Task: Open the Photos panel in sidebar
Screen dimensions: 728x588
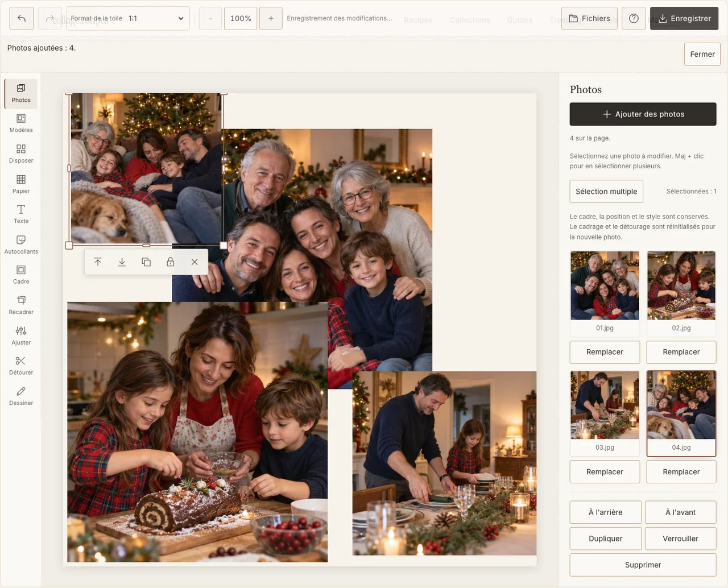Action: [x=21, y=93]
